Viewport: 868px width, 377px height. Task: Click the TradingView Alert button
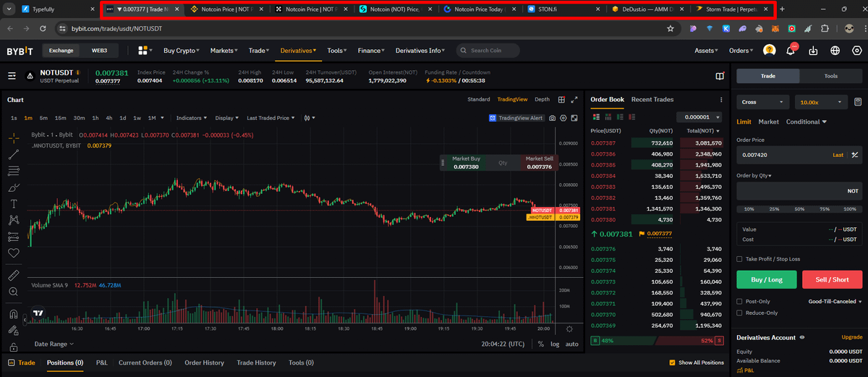[x=516, y=118]
